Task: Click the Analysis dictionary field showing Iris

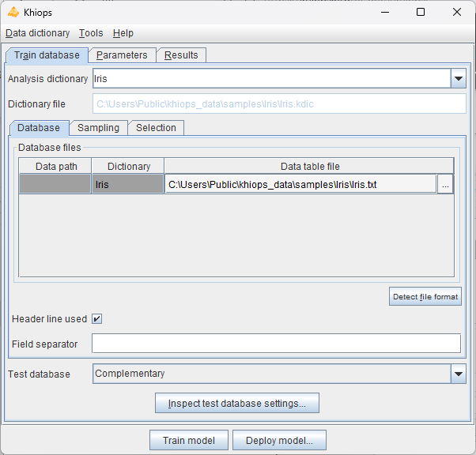Action: tap(272, 79)
